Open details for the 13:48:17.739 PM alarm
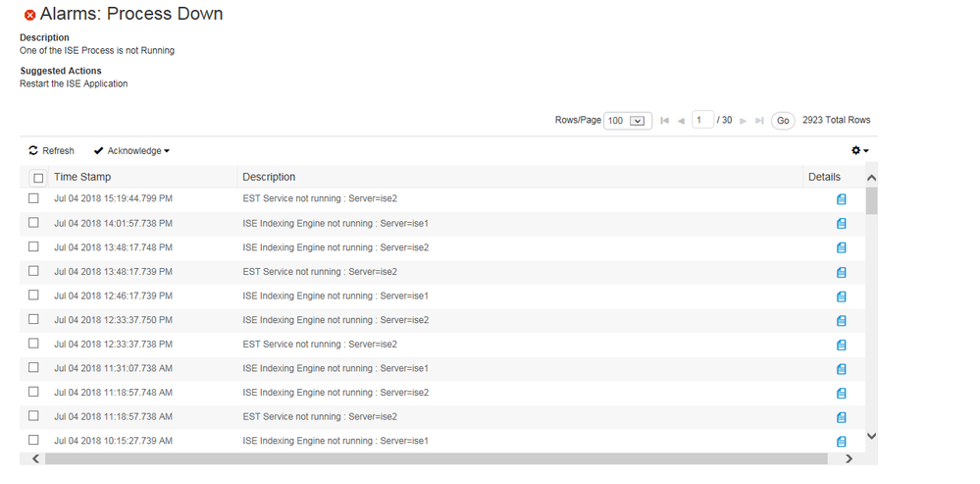Viewport: 980px width, 484px height. [842, 272]
